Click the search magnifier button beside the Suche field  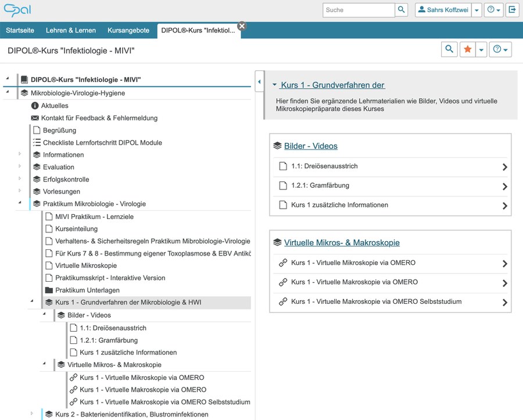[402, 10]
